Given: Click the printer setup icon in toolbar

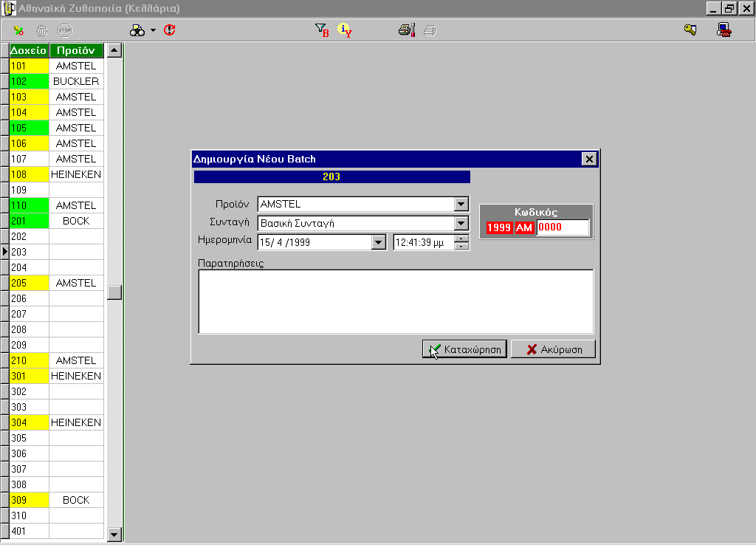Looking at the screenshot, I should pyautogui.click(x=407, y=30).
